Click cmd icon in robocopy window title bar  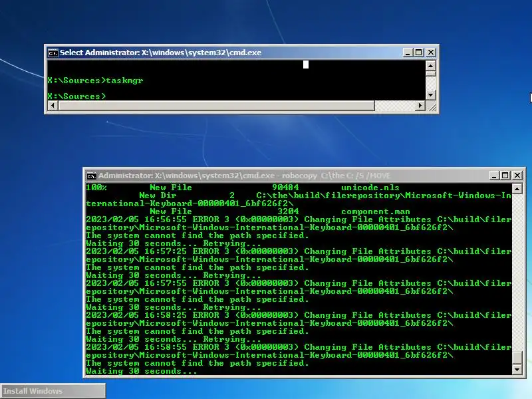[x=92, y=176]
